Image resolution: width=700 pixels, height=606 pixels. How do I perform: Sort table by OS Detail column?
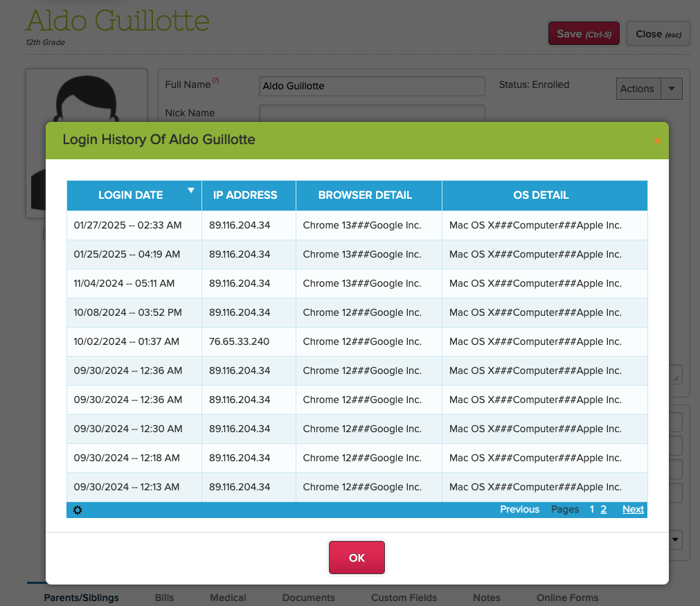[x=541, y=195]
